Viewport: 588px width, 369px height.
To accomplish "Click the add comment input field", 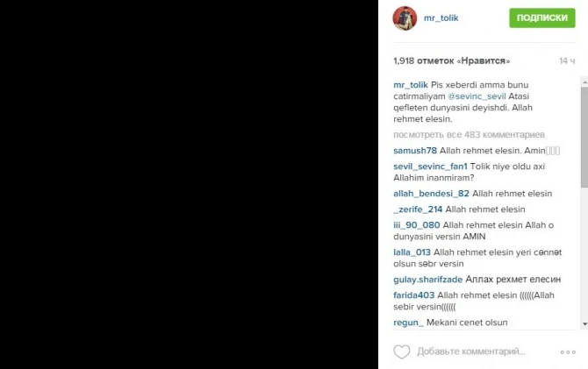I will pyautogui.click(x=471, y=351).
